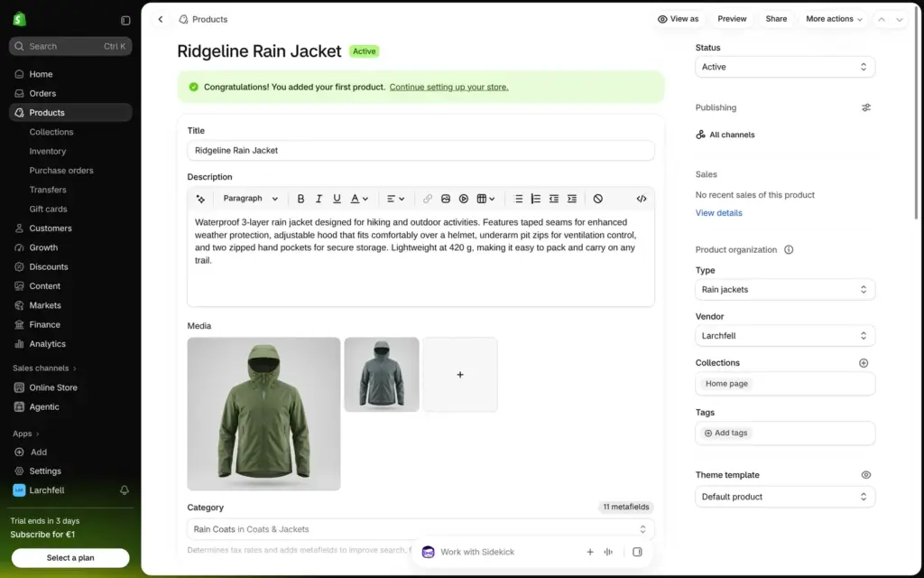Select the gray jacket media thumbnail
This screenshot has width=924, height=578.
(382, 375)
